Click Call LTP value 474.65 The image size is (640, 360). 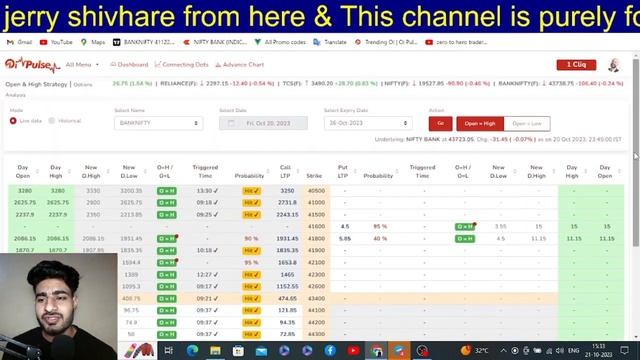287,298
